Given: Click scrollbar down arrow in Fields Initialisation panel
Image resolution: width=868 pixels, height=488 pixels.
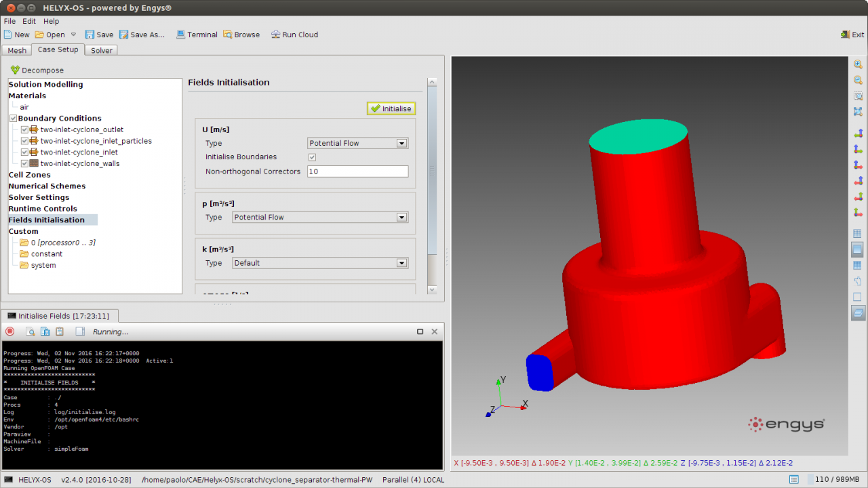Looking at the screenshot, I should click(432, 289).
